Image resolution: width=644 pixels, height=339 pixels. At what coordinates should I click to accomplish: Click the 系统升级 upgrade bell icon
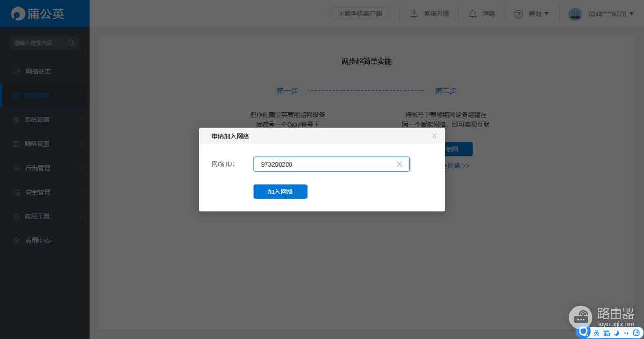(x=413, y=13)
